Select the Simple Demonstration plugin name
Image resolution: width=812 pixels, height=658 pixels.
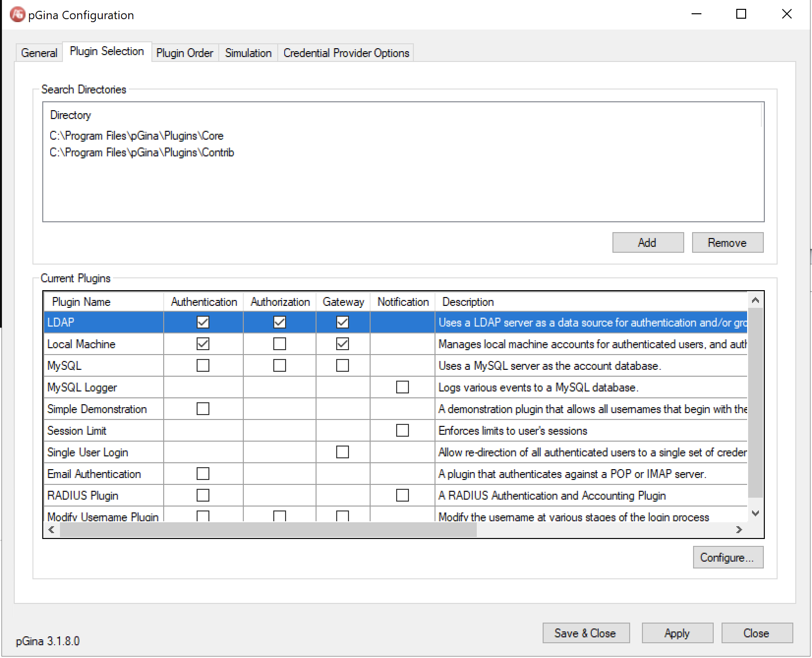point(104,409)
